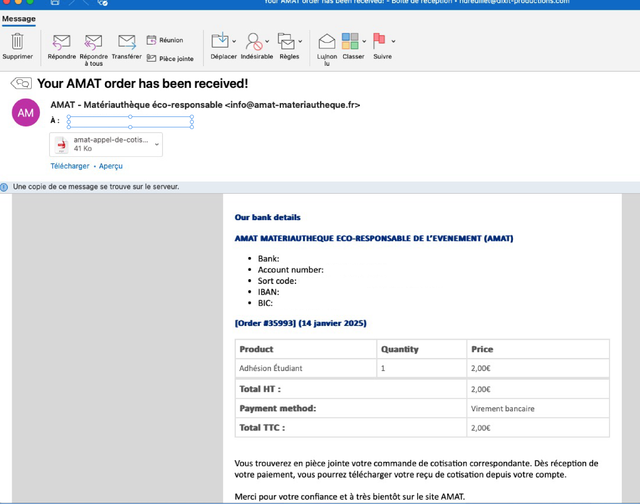Click the 'Account number:' bullet item
This screenshot has width=640, height=504.
[291, 270]
